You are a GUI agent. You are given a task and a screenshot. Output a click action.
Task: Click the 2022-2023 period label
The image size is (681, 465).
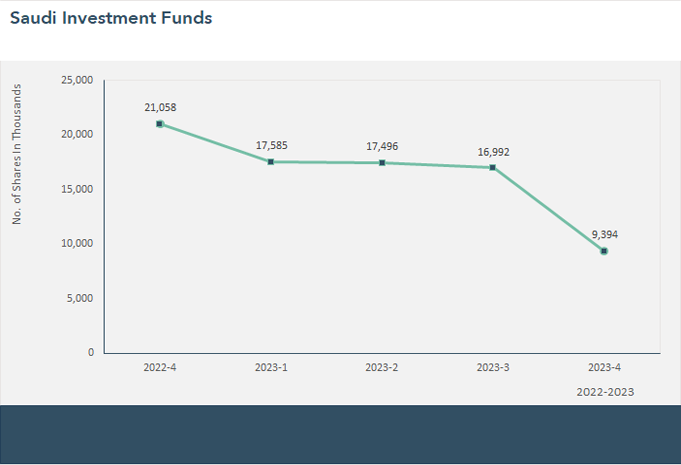(x=605, y=392)
